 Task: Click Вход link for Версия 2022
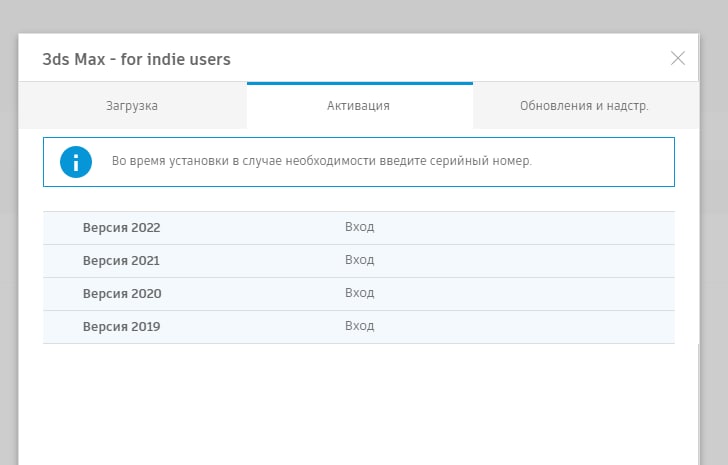point(359,227)
